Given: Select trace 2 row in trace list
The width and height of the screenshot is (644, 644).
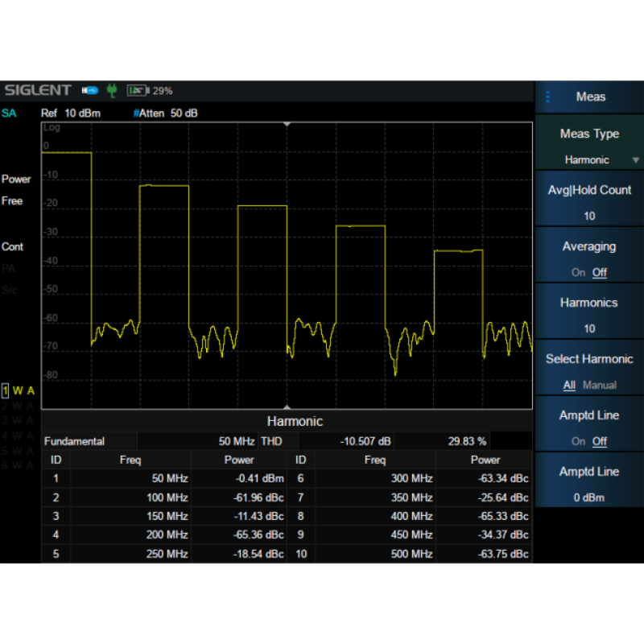Looking at the screenshot, I should point(19,405).
